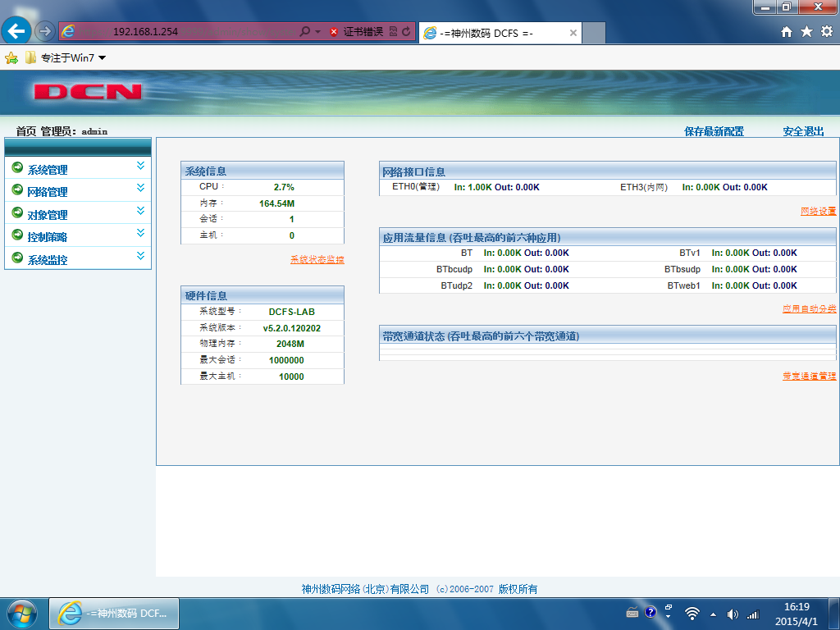This screenshot has height=630, width=840.
Task: Open the 带宽通道管理 link
Action: pyautogui.click(x=809, y=376)
